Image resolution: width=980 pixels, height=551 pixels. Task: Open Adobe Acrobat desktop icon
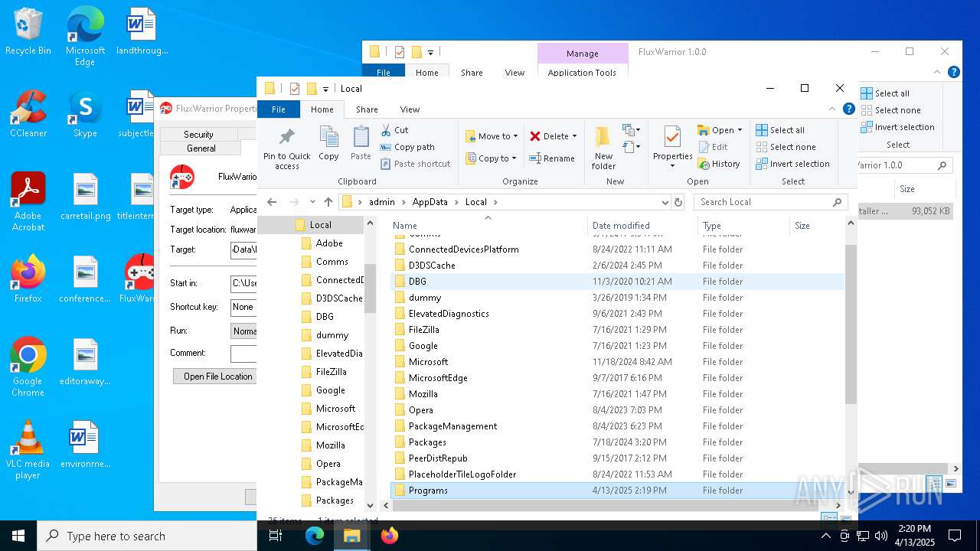click(28, 201)
